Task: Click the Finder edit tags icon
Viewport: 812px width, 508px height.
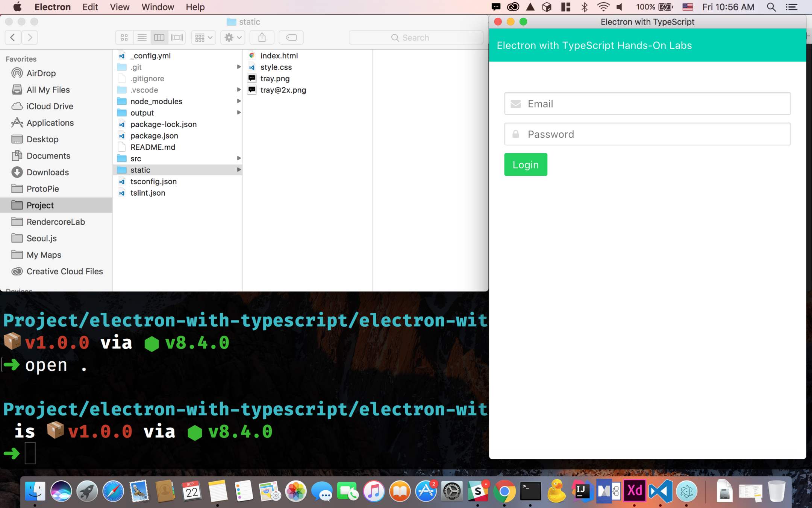Action: (x=291, y=37)
